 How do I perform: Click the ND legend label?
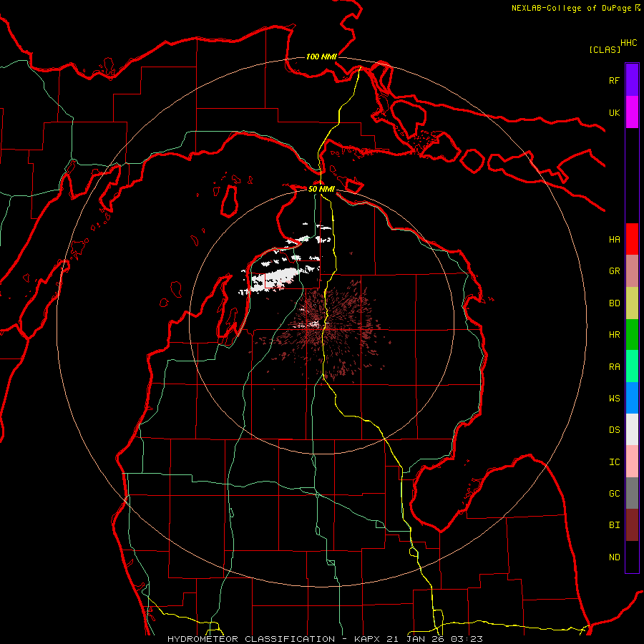click(x=615, y=557)
